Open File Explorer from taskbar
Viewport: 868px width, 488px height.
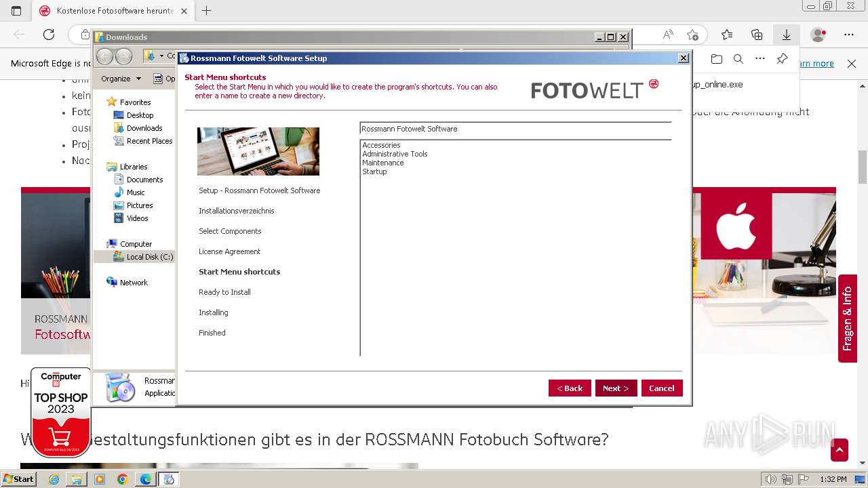tap(77, 479)
